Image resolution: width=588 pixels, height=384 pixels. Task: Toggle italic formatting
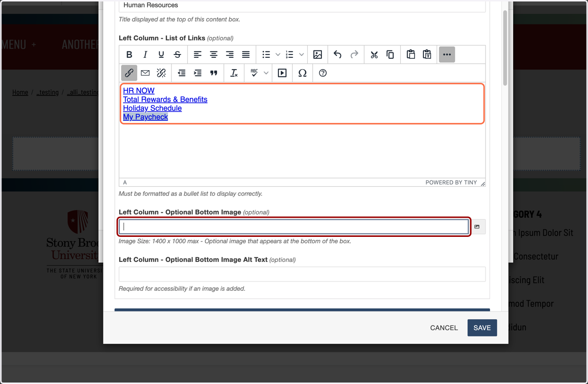[x=145, y=54]
